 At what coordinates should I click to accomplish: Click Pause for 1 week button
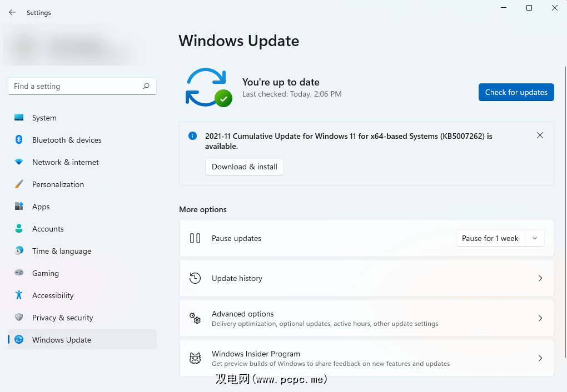[x=490, y=238]
